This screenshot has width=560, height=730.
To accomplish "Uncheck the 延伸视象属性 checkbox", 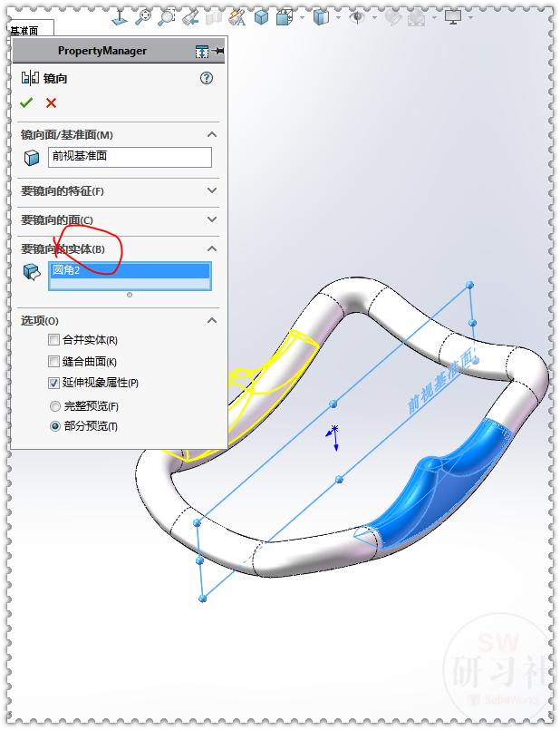I will (54, 383).
